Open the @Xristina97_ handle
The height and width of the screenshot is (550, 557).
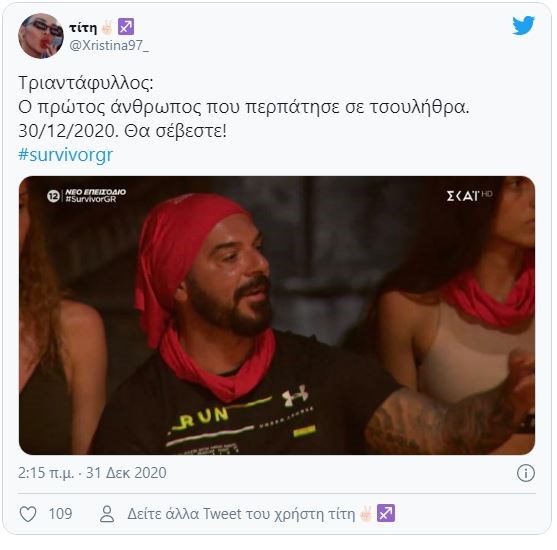point(109,45)
